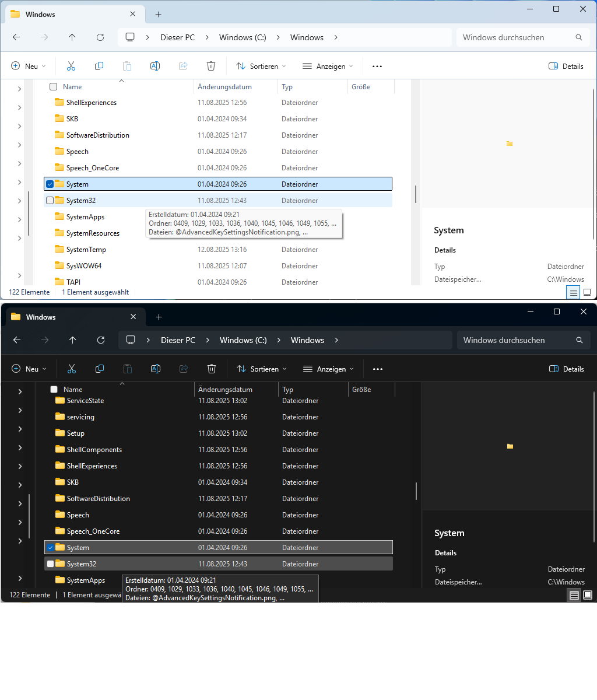Click Dieser PC in the dark window address bar
The height and width of the screenshot is (700, 597).
tap(178, 340)
